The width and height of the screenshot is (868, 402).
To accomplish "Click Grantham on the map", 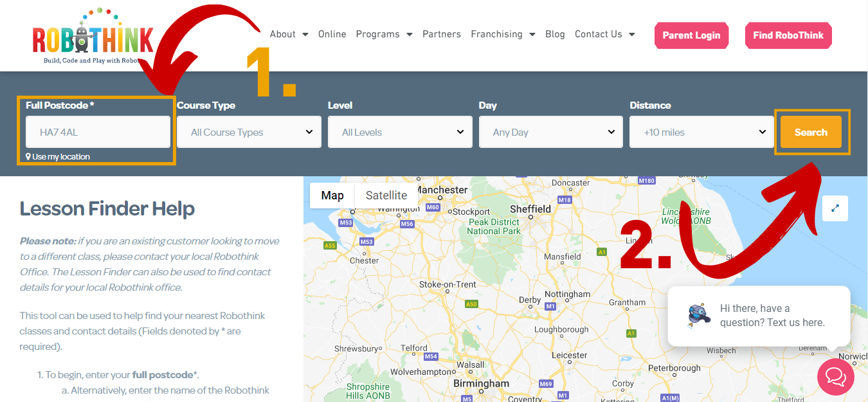I will pos(627,302).
